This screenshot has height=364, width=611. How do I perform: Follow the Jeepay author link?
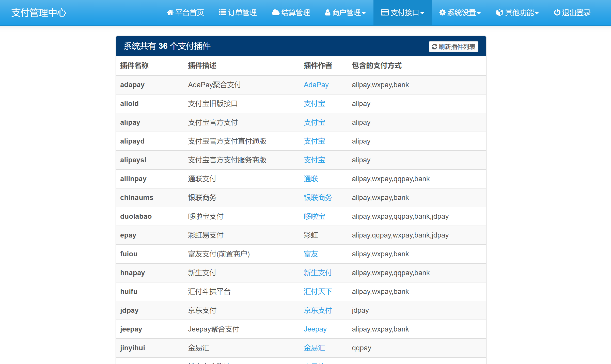[x=315, y=329]
